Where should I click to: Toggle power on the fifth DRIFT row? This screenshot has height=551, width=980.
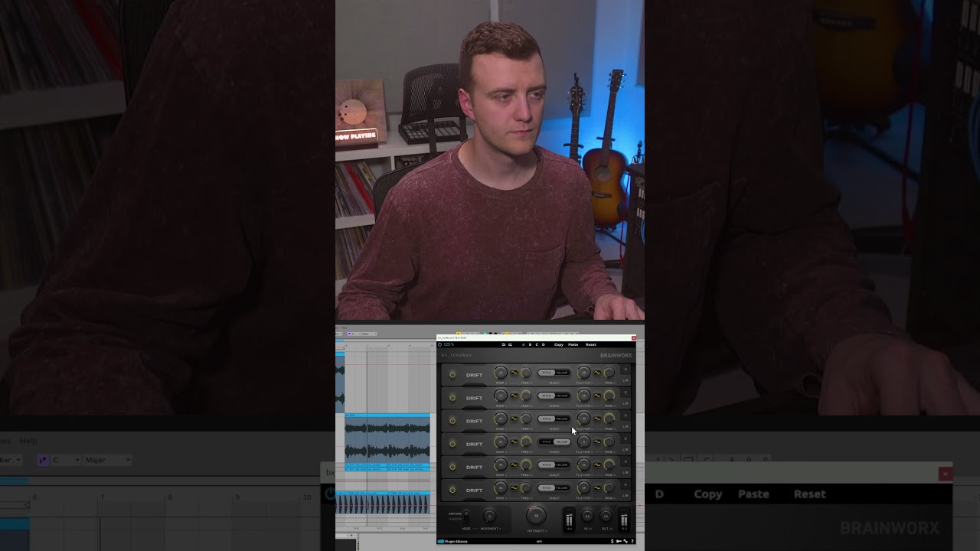point(452,467)
